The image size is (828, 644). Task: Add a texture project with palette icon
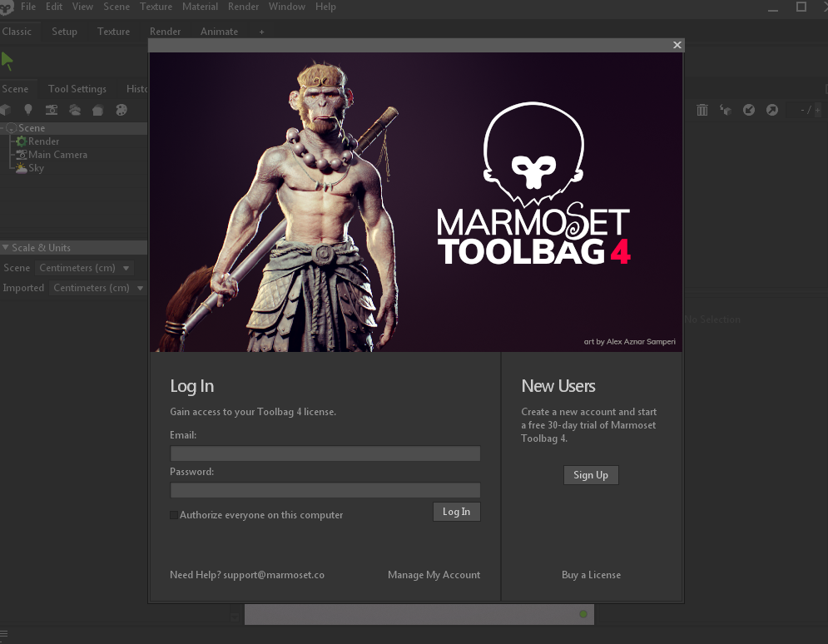(x=121, y=110)
